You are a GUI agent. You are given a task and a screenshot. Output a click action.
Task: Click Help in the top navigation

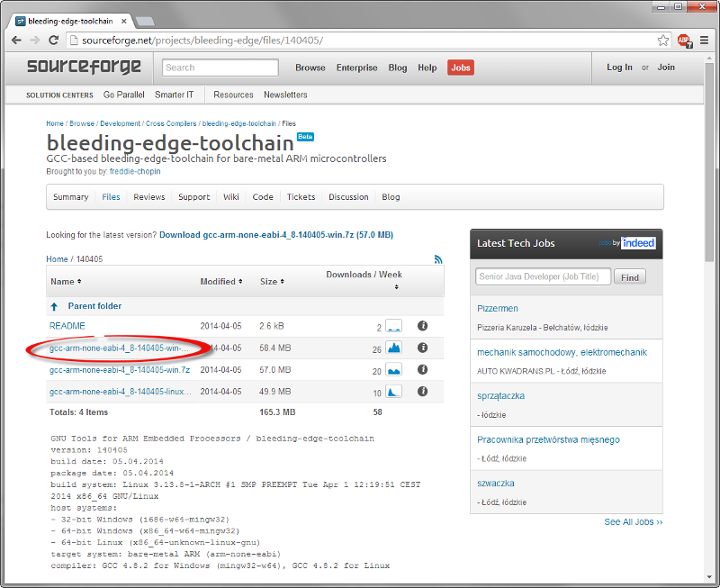pos(427,68)
